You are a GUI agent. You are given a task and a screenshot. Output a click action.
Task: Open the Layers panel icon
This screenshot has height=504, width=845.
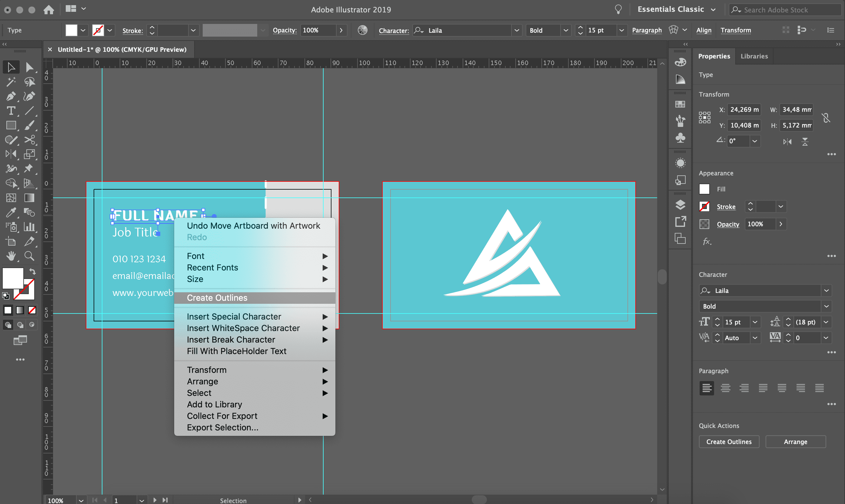(680, 204)
